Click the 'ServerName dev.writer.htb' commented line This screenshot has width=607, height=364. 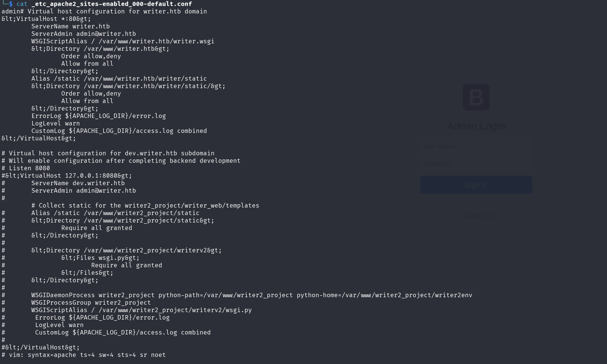78,183
